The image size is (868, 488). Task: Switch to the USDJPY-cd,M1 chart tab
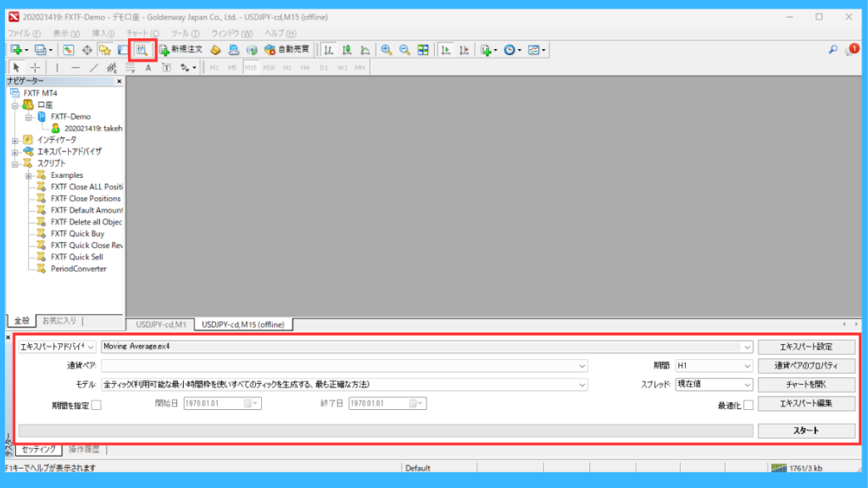(x=161, y=324)
